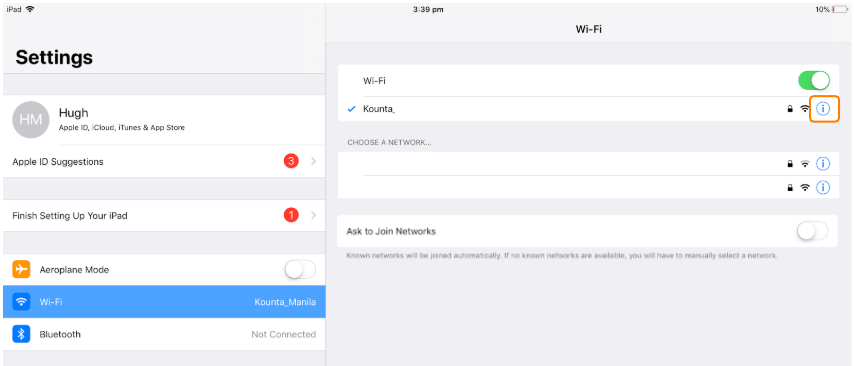Tap the Kounta_Manila value in sidebar
This screenshot has width=854, height=366.
coord(285,302)
